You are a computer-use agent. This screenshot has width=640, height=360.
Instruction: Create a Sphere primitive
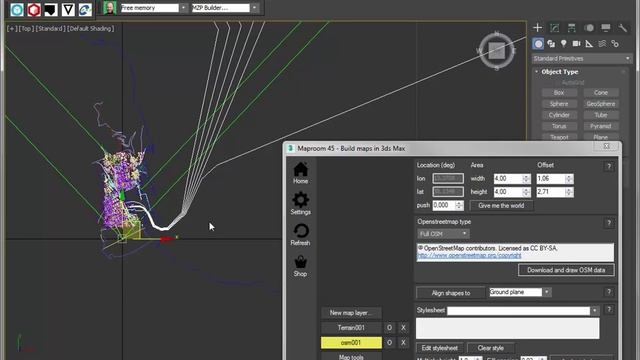tap(559, 104)
